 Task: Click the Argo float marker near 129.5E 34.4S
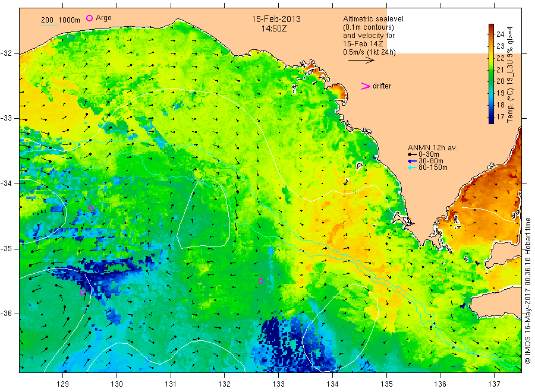(91, 208)
